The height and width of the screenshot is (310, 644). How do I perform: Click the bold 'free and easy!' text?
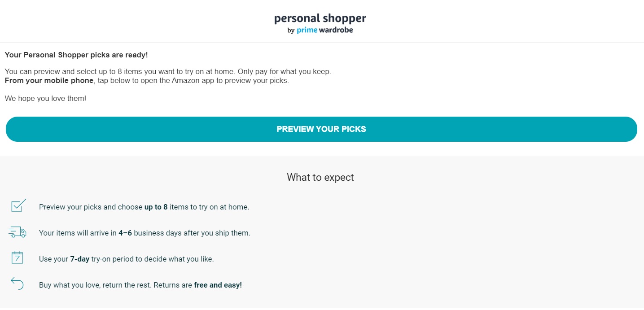218,285
